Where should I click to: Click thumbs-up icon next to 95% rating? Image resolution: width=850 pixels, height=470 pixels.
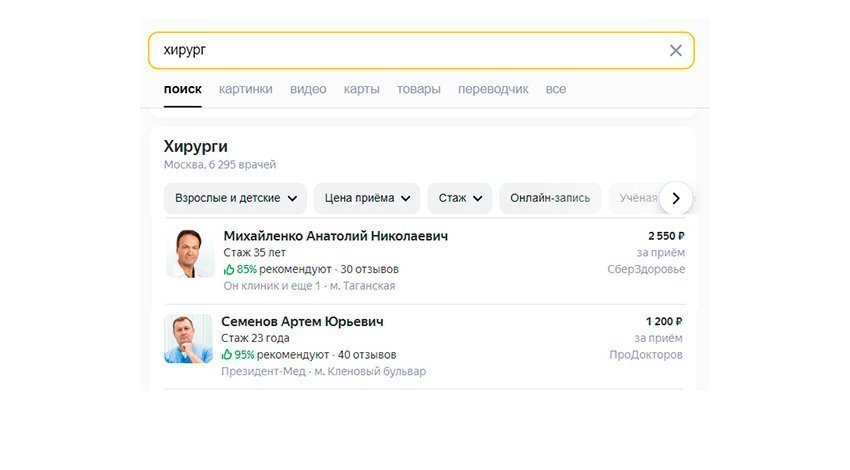[x=227, y=354]
